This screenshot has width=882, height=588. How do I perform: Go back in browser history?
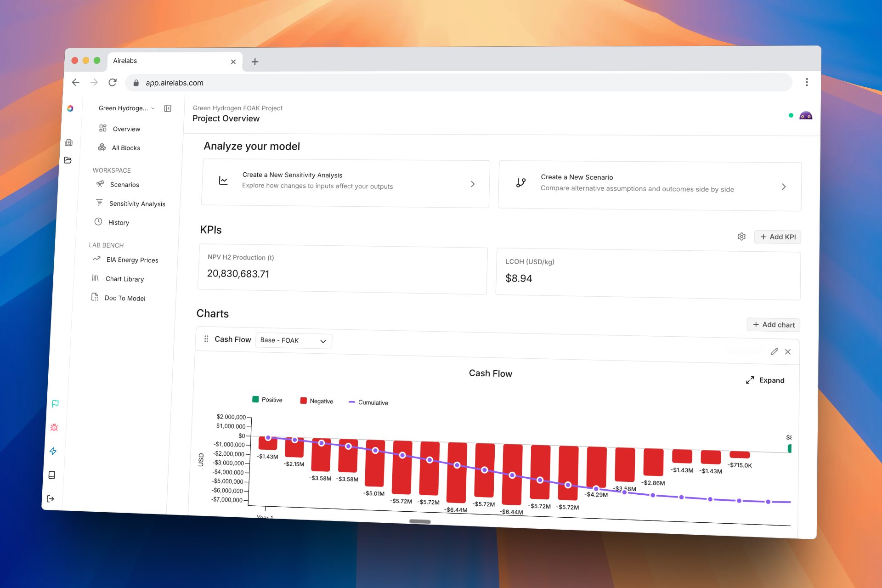[x=76, y=82]
